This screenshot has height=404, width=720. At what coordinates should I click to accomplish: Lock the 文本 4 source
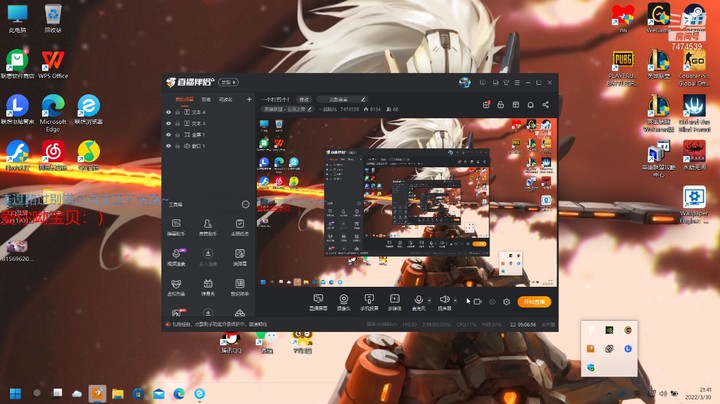(x=177, y=112)
